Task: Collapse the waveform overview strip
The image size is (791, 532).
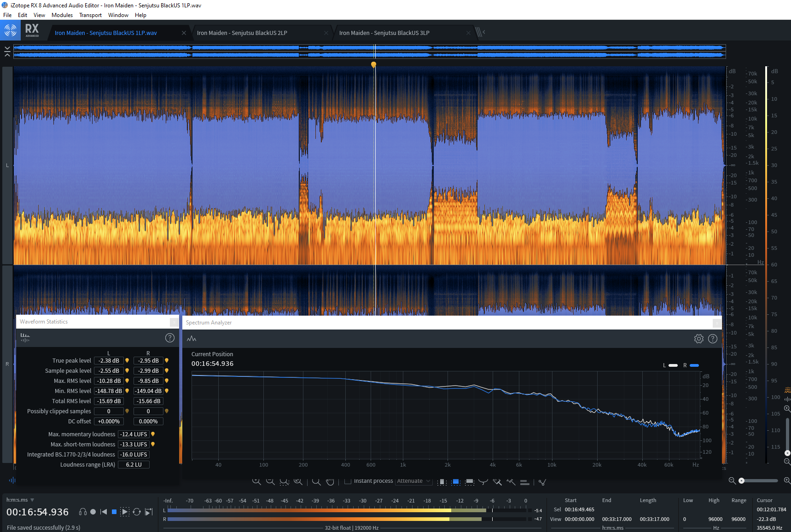Action: [7, 51]
